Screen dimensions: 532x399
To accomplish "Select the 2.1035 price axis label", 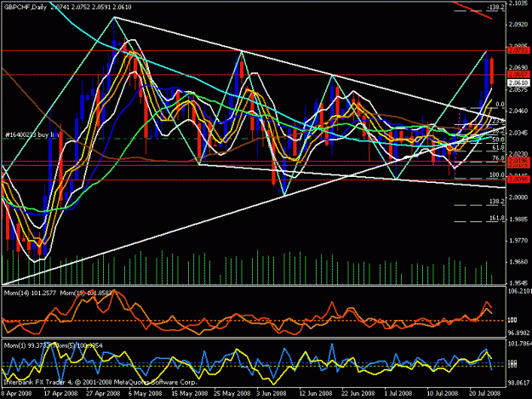I will pos(519,3).
